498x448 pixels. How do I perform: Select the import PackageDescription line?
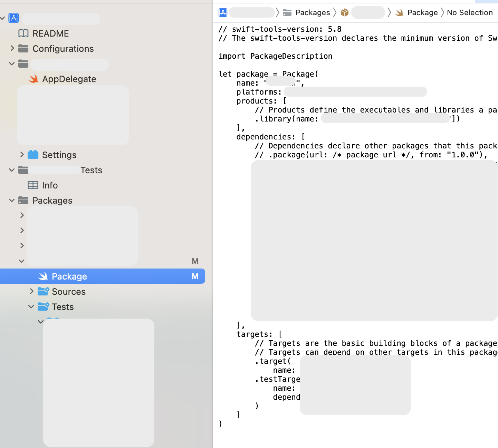point(275,56)
